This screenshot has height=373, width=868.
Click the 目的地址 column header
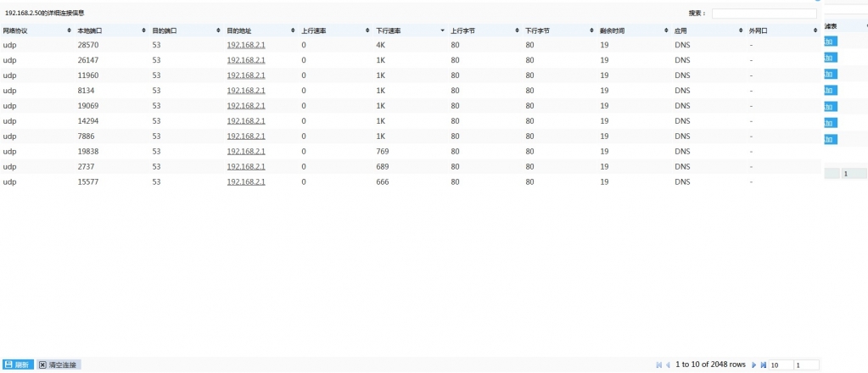pos(260,31)
